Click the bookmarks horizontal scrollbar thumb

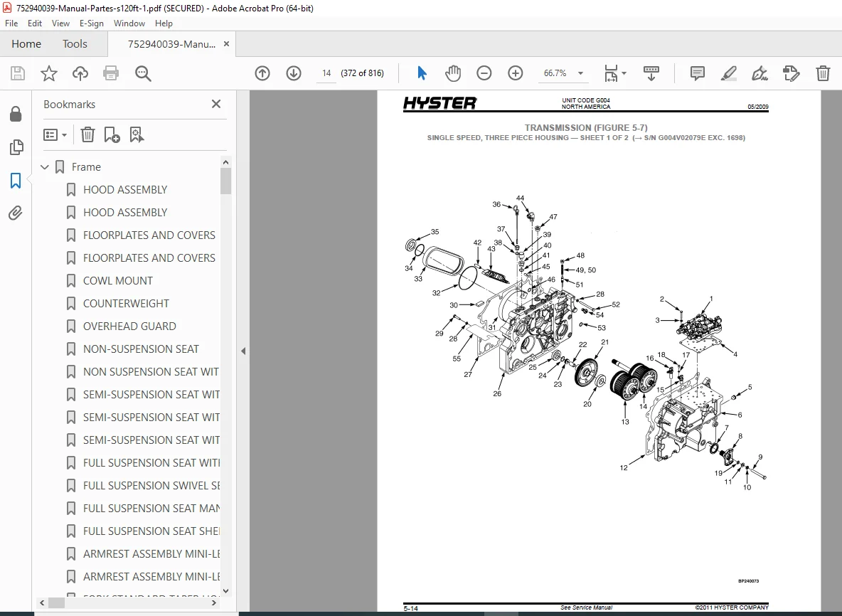click(56, 603)
